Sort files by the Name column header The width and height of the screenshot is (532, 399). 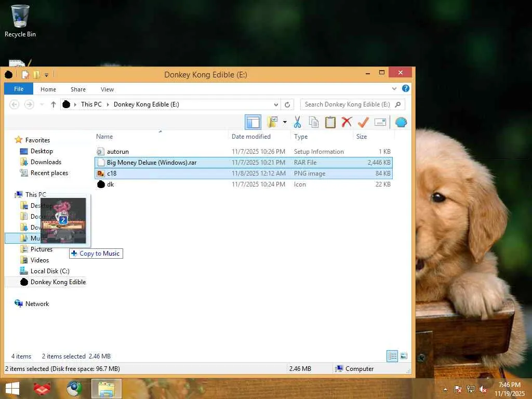pos(162,137)
